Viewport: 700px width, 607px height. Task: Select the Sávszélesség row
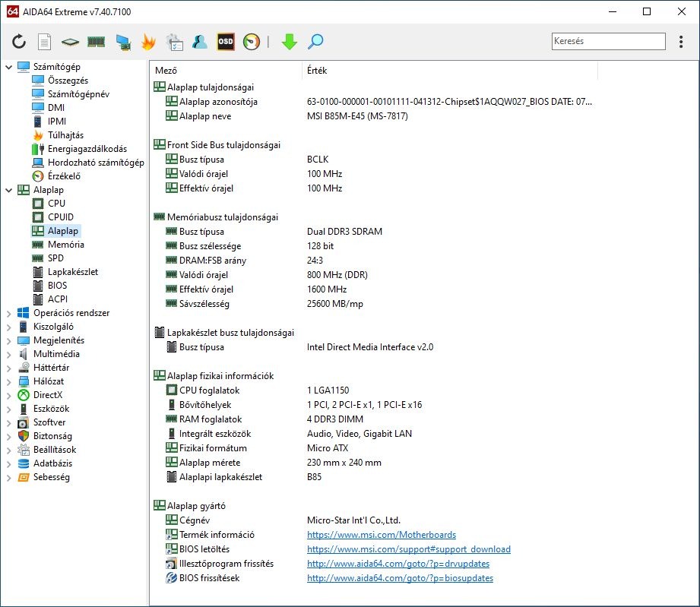375,304
